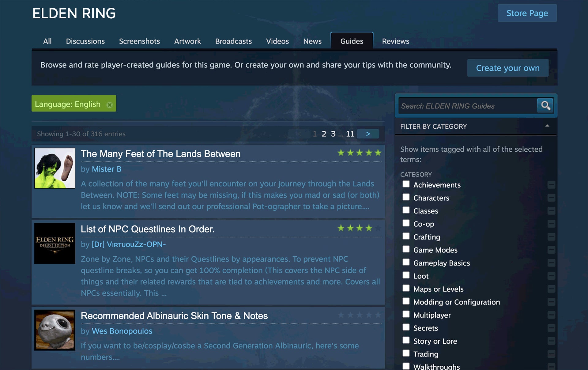Enable the Gameplay Basics checkbox
This screenshot has width=588, height=370.
(406, 262)
